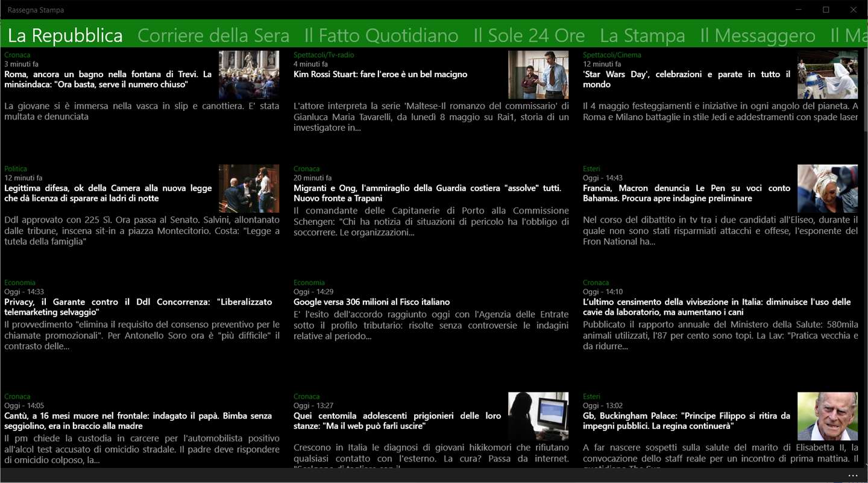Click Esteri label above Macron article
Image resolution: width=868 pixels, height=483 pixels.
pos(591,169)
